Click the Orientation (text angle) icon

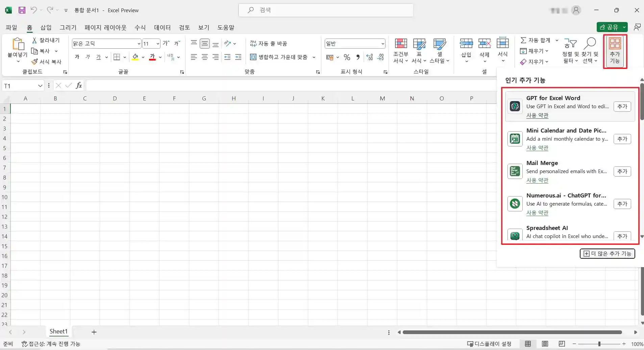(227, 43)
